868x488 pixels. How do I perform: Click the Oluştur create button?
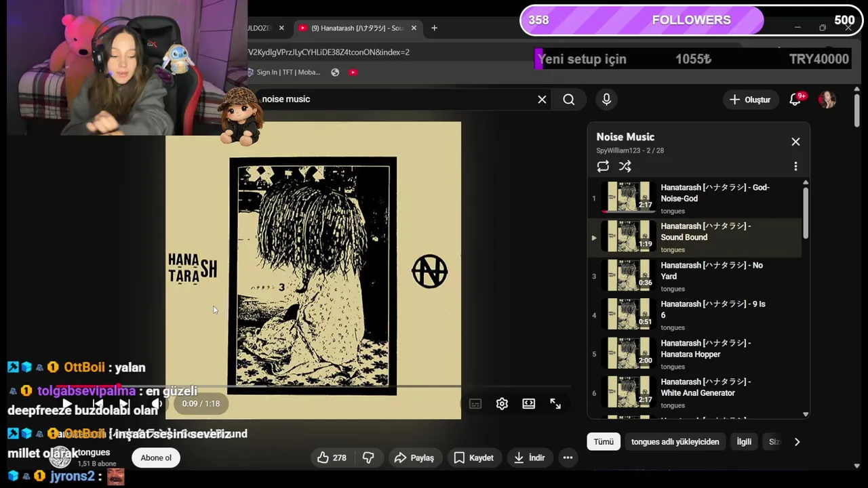749,100
